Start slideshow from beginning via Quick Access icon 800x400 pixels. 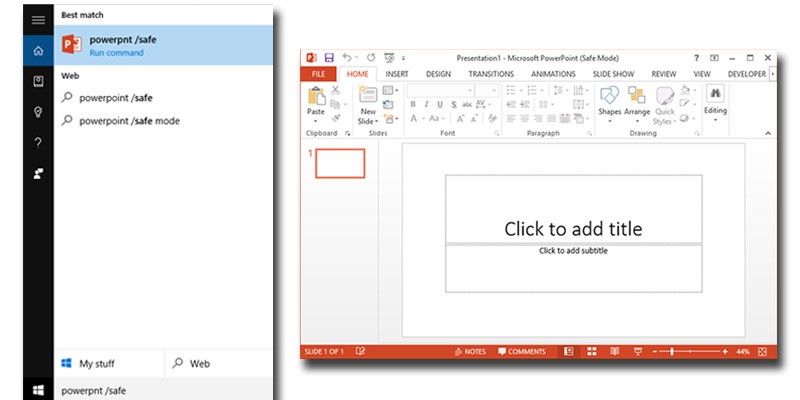pos(389,58)
